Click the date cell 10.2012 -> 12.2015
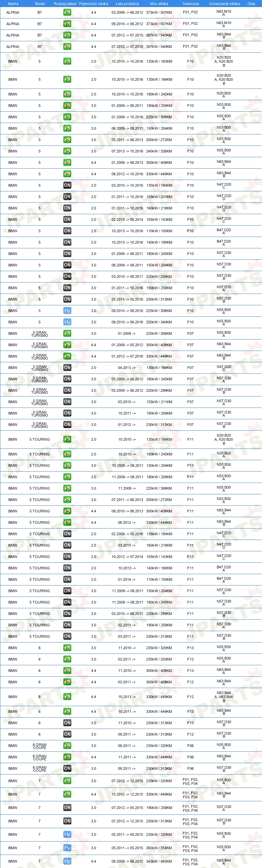The image size is (262, 868). pos(127,794)
